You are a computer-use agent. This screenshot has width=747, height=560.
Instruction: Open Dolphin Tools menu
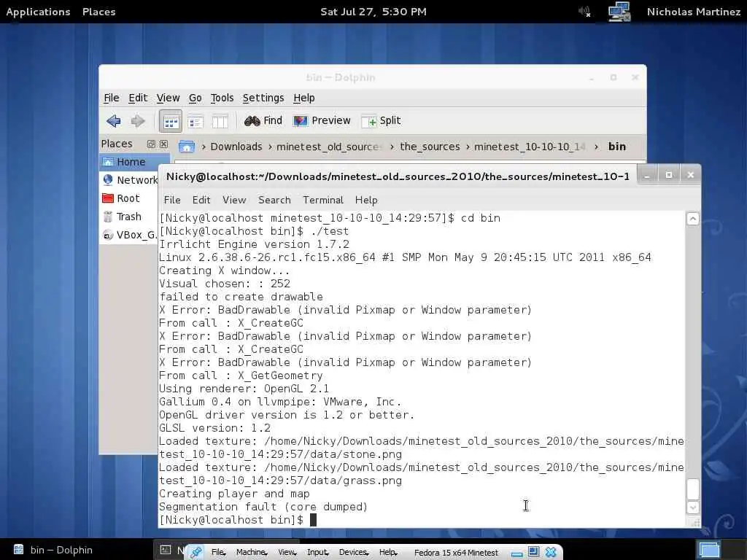[x=222, y=98]
